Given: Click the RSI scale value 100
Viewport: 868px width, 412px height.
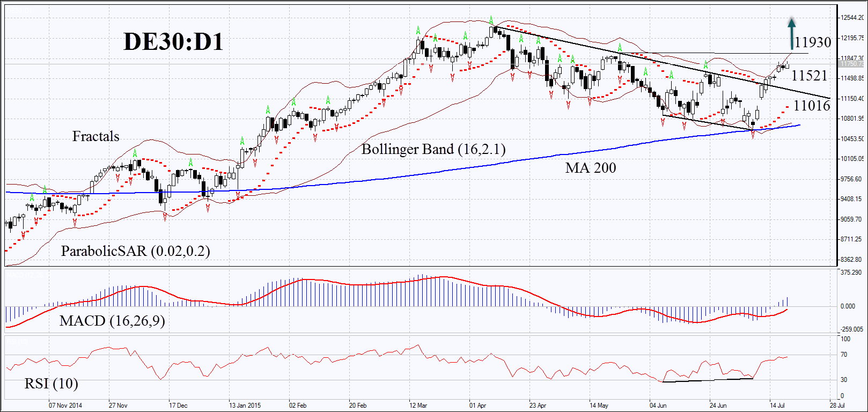Looking at the screenshot, I should pos(845,339).
